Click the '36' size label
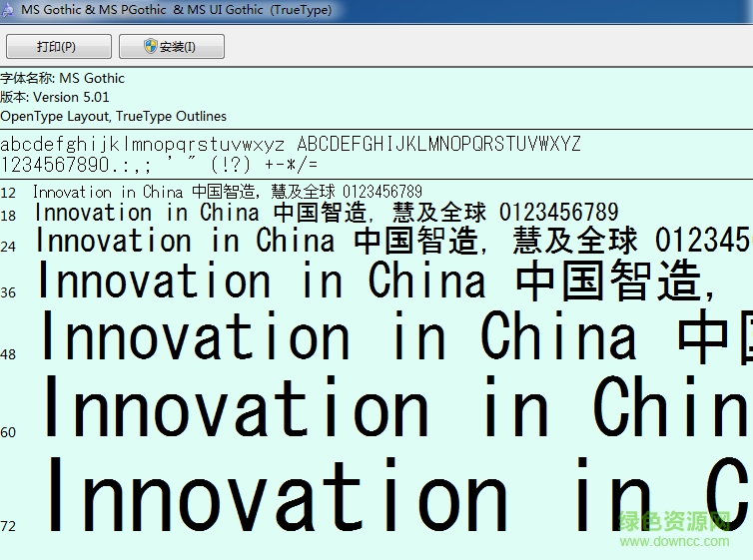 (x=8, y=292)
